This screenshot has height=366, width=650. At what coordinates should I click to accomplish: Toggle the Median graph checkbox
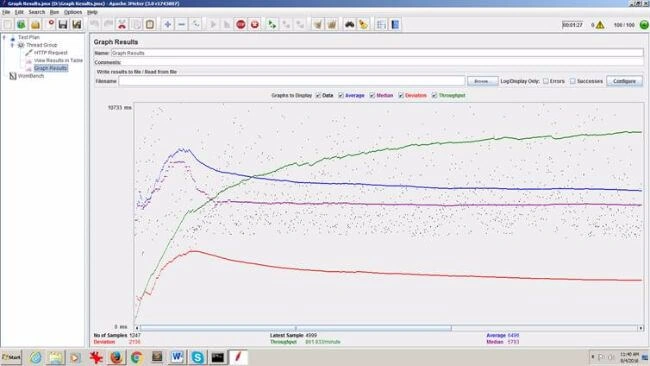click(x=372, y=95)
